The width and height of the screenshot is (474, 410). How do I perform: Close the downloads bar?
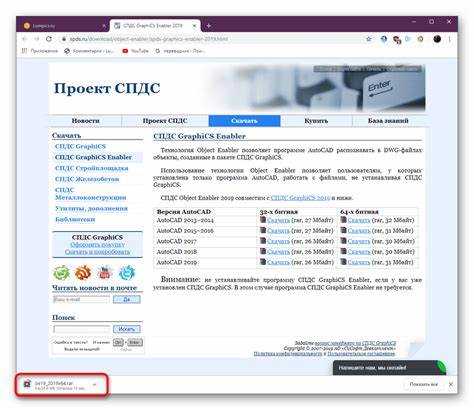point(451,384)
